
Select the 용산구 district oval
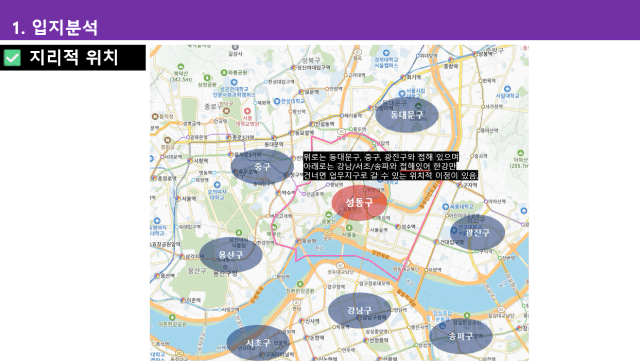point(231,255)
